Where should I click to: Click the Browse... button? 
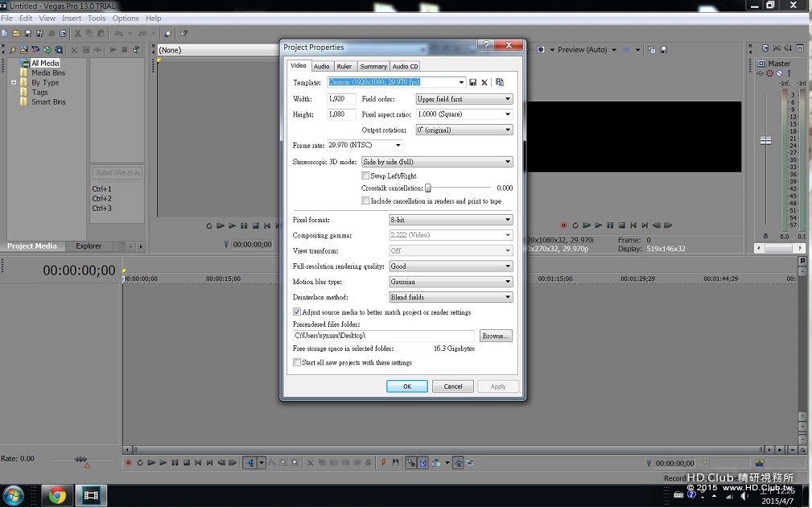tap(496, 336)
